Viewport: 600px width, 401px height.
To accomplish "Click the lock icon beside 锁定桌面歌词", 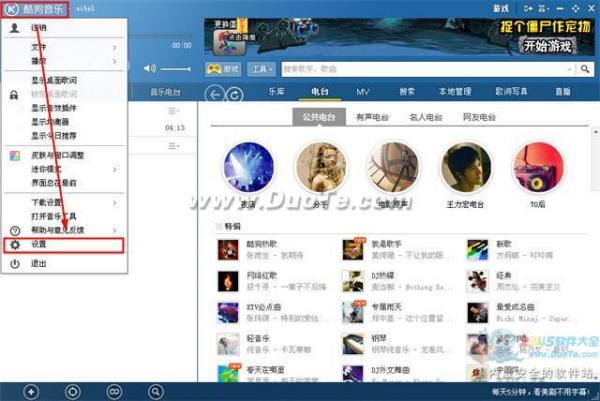I will [14, 95].
